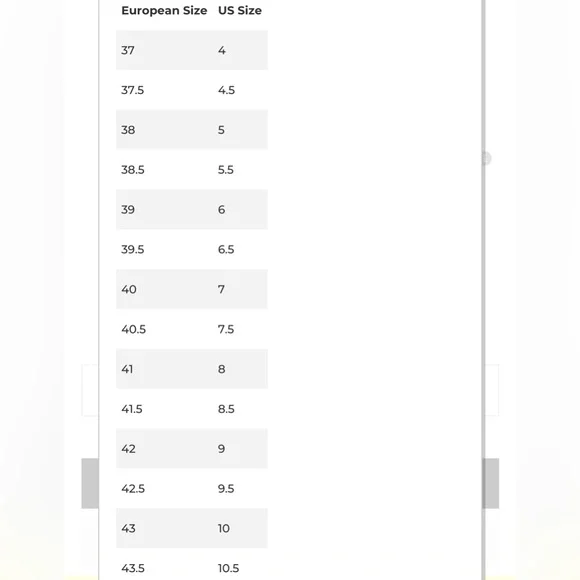580x580 pixels.
Task: Click the European size 38 row
Action: tap(192, 130)
